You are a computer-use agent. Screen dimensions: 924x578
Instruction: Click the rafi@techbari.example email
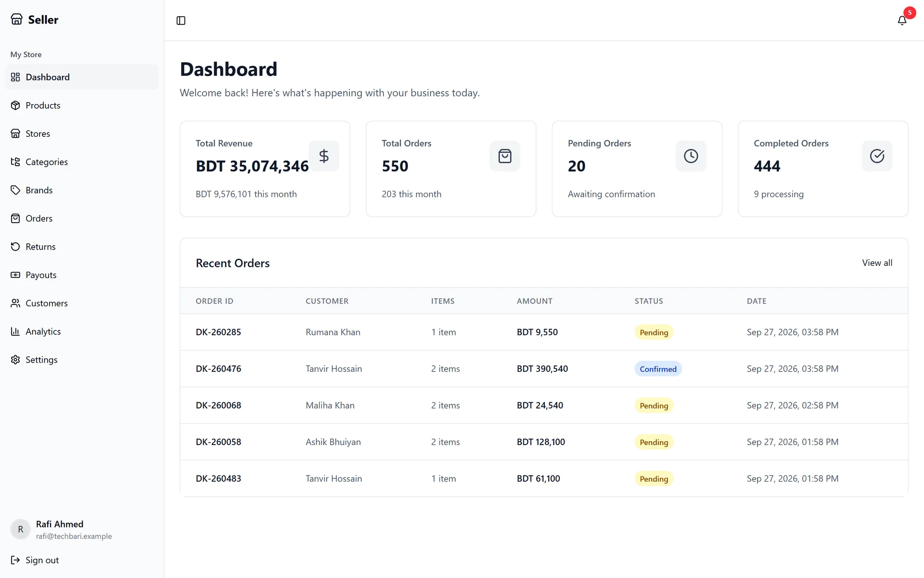pyautogui.click(x=74, y=536)
